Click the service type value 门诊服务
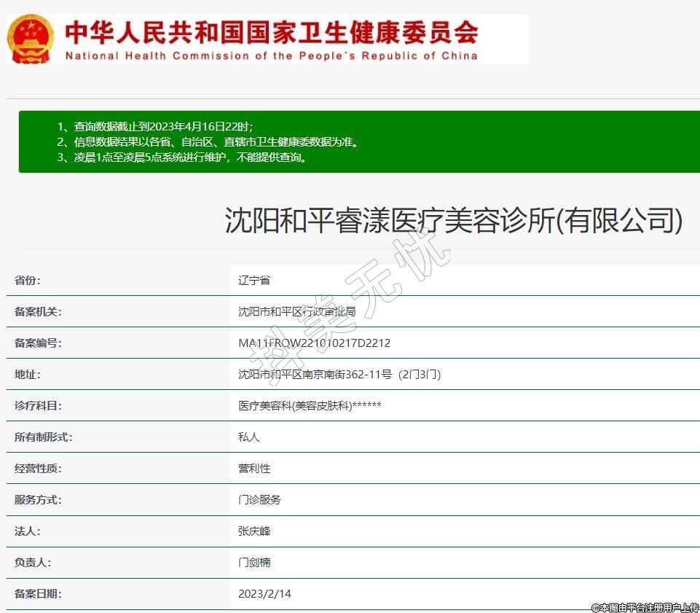 coord(259,500)
